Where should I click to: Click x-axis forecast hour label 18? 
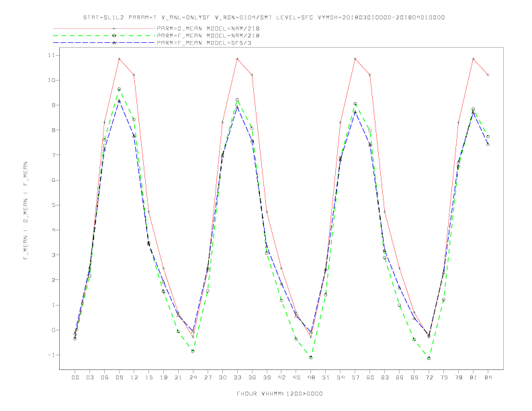tap(163, 377)
